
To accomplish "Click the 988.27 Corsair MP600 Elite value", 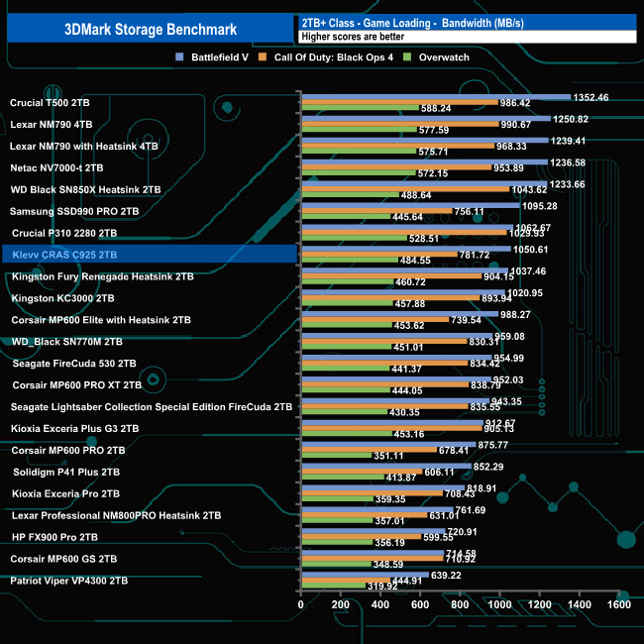I will 515,315.
